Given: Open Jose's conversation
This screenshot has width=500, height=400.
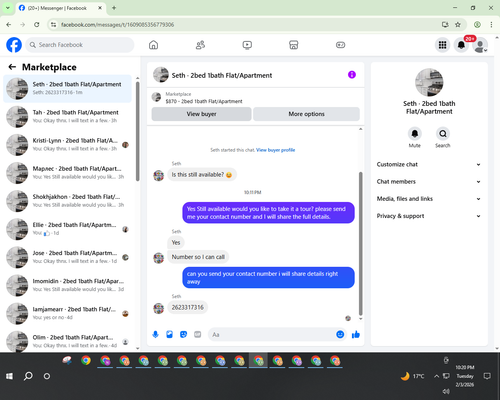Looking at the screenshot, I should (x=68, y=257).
